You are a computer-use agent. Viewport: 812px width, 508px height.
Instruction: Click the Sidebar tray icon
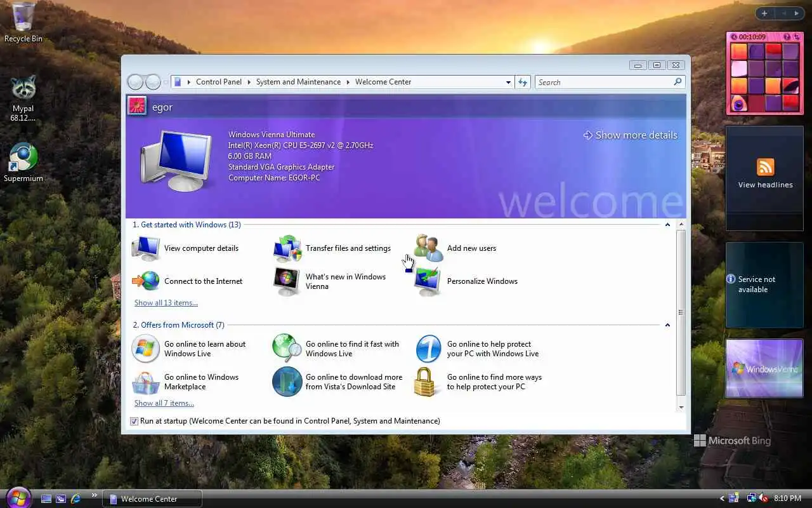click(x=734, y=498)
